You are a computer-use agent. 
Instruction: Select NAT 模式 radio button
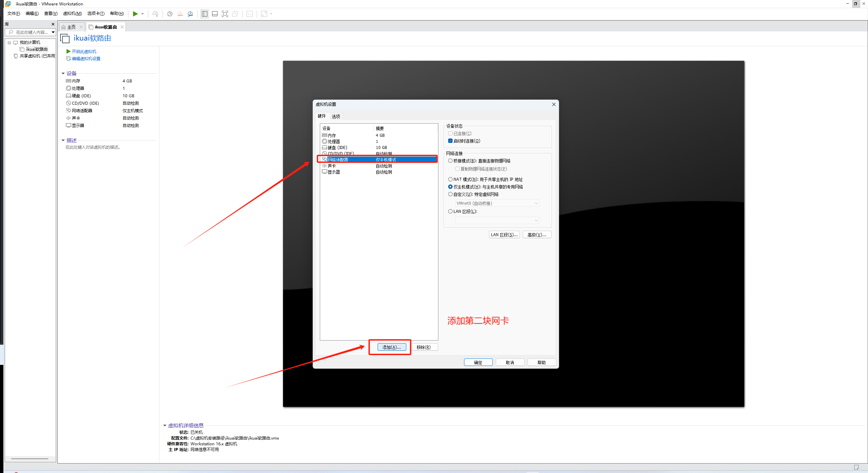tap(450, 179)
